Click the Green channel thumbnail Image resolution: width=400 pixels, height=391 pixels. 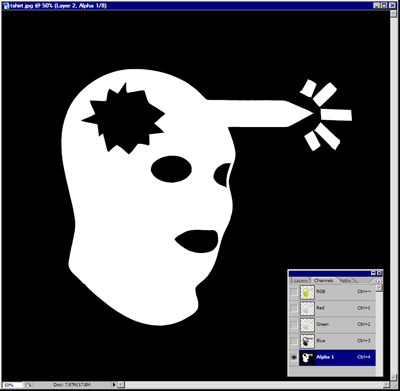(307, 325)
